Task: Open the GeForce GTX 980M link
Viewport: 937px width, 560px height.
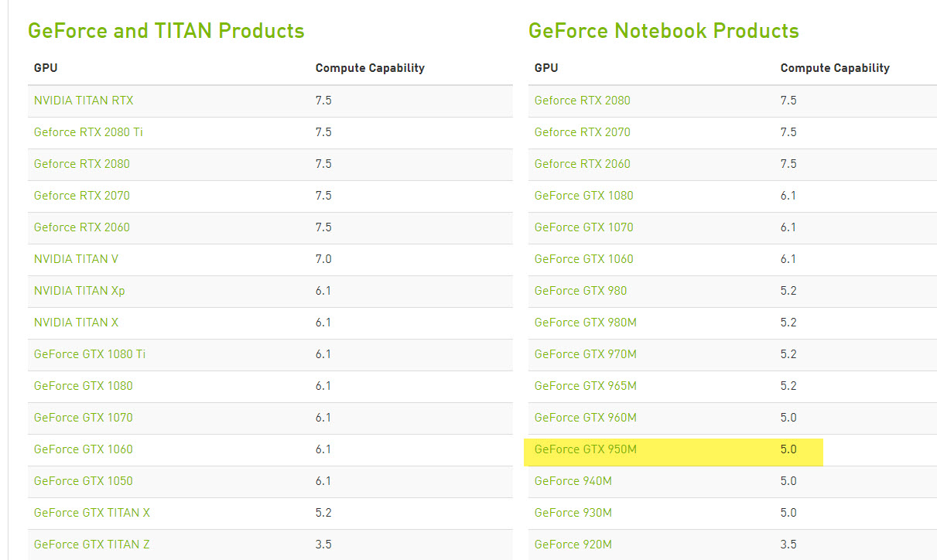Action: [x=586, y=323]
